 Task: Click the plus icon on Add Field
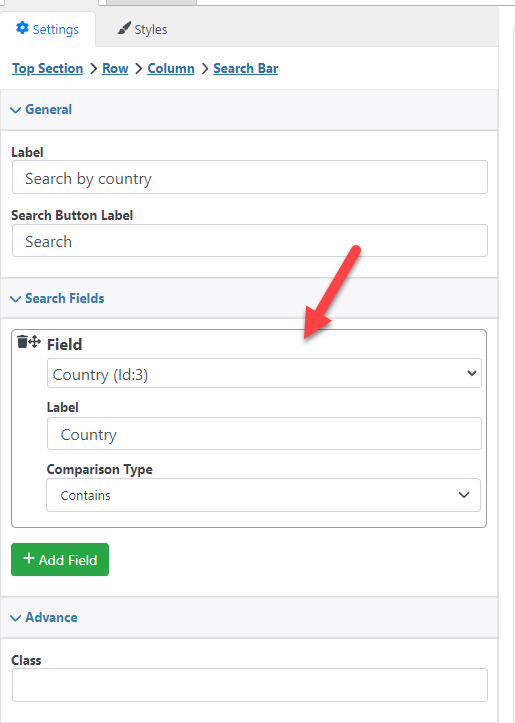(x=29, y=558)
